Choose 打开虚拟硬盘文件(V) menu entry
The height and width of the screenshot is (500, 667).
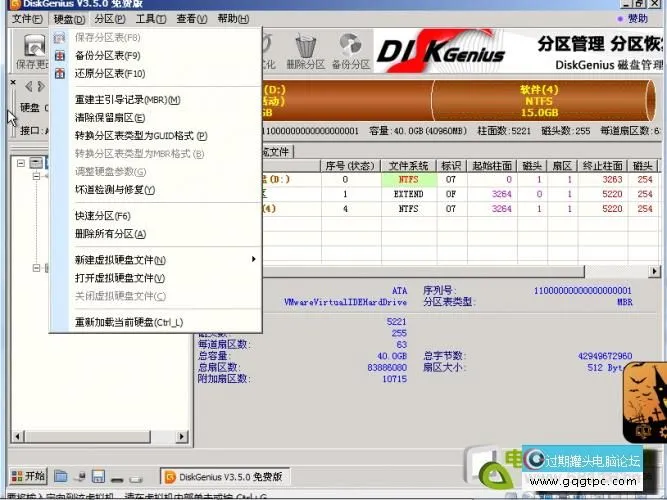coord(155,278)
